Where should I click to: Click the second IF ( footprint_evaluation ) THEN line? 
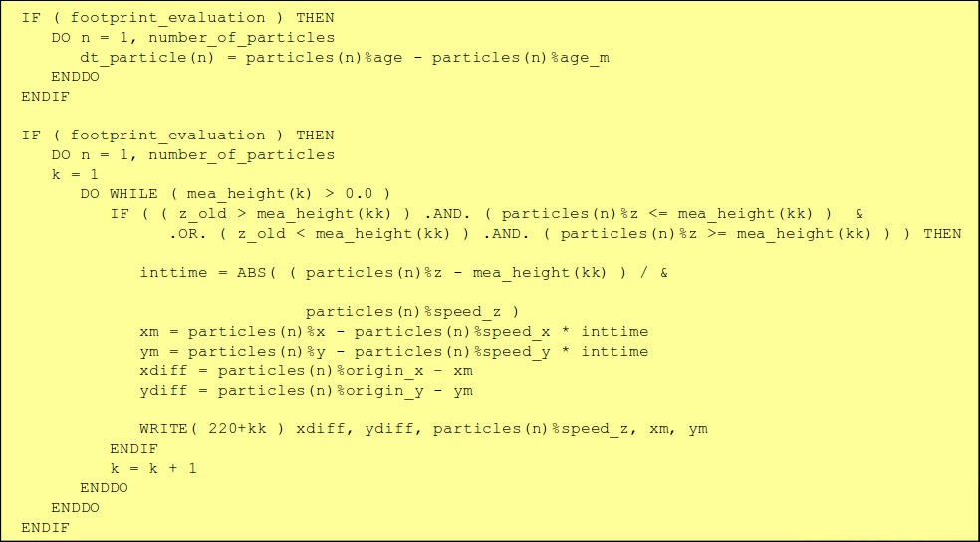click(x=178, y=135)
